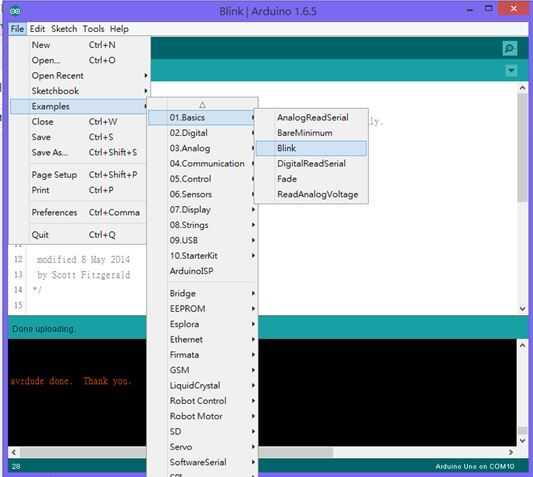Open the Tools menu
Screen dimensions: 533x477
point(93,29)
